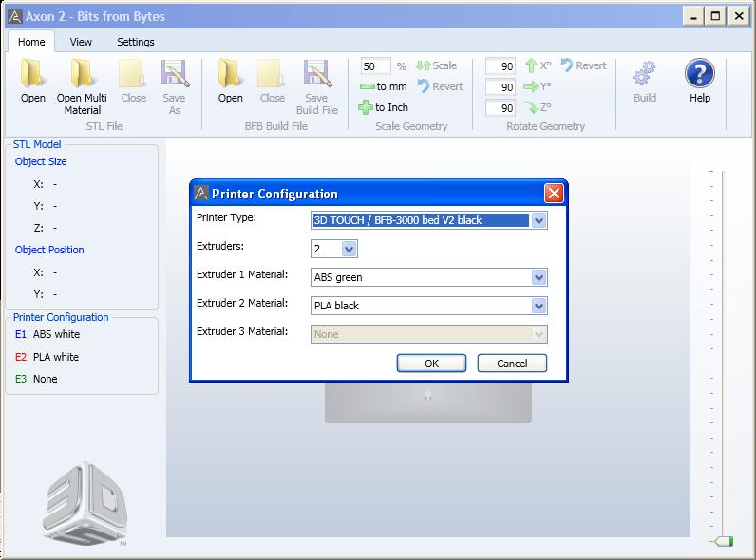Click E1: ABS white entry

47,334
